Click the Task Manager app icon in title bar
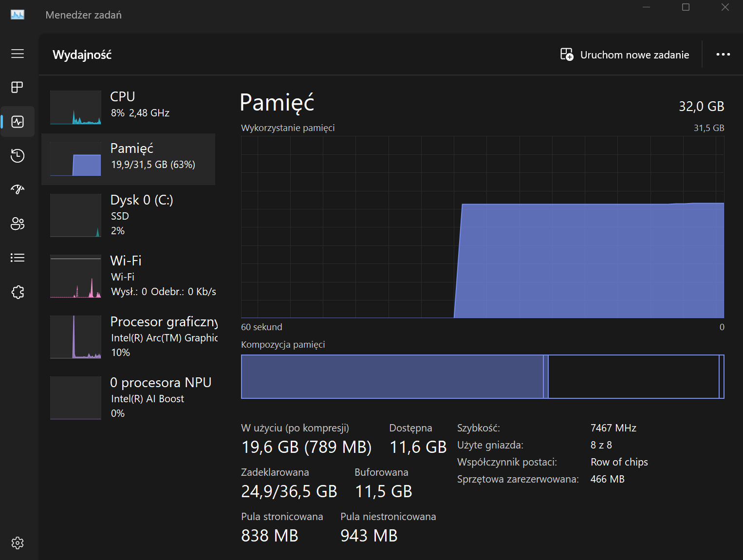The width and height of the screenshot is (743, 560). pyautogui.click(x=18, y=15)
